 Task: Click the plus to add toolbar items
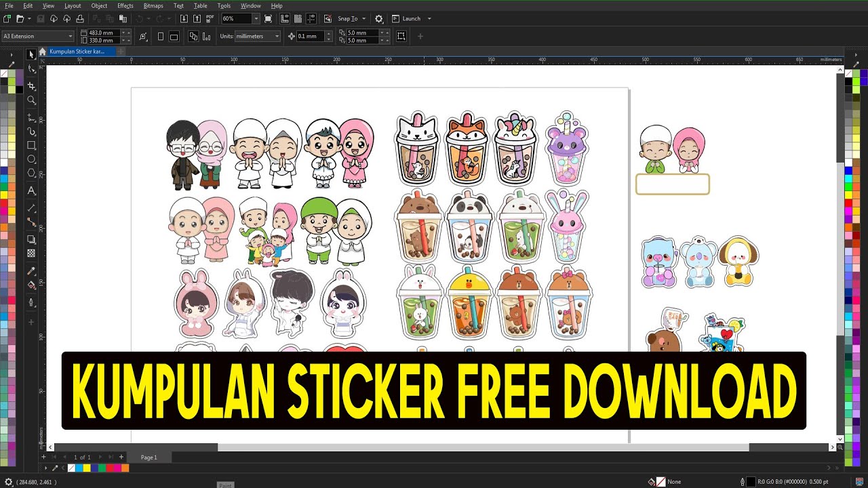pos(420,36)
